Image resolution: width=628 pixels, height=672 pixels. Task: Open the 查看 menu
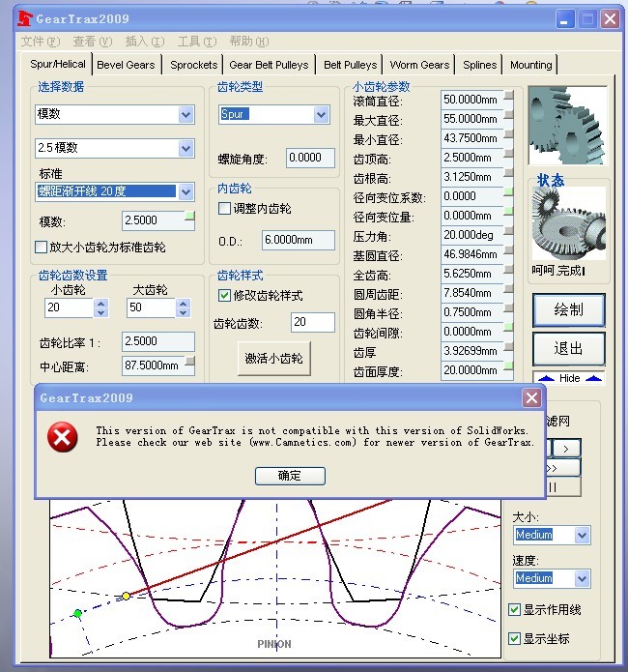[92, 42]
